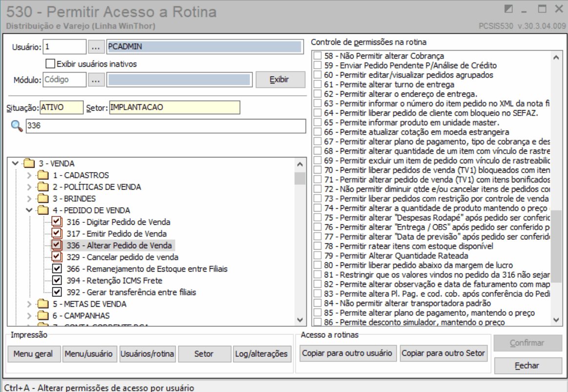Check permission 86 desconto simulador
The width and height of the screenshot is (568, 392).
coord(317,322)
